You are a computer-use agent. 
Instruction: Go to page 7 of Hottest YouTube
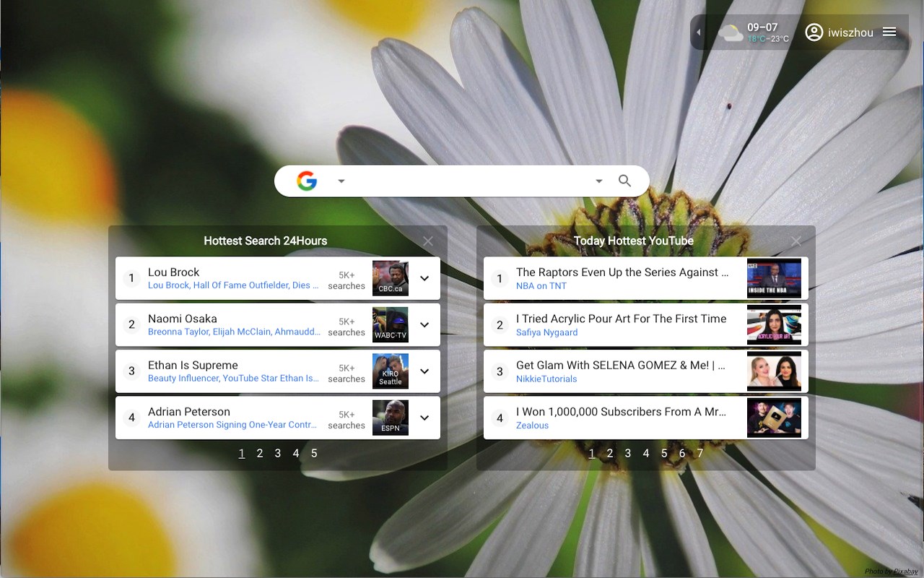(x=700, y=454)
